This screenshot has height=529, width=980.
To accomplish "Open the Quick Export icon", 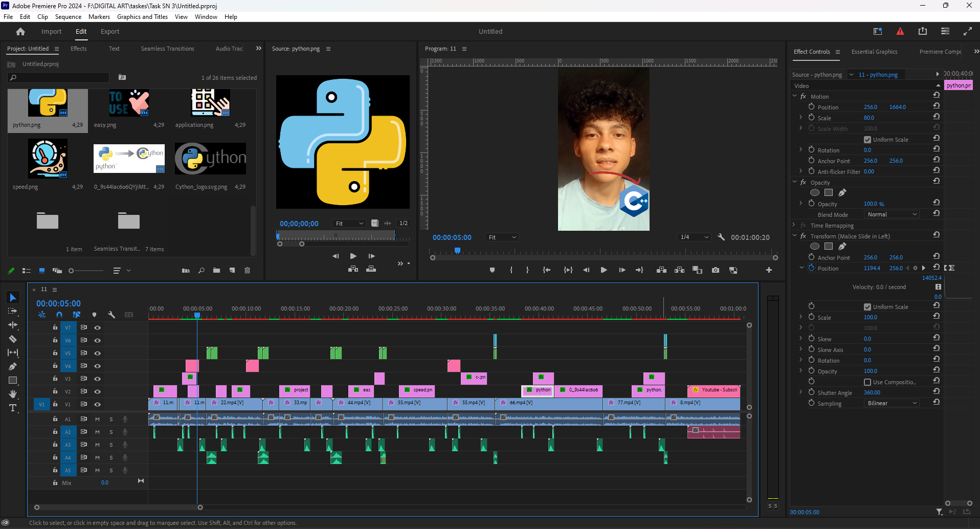I will point(923,31).
